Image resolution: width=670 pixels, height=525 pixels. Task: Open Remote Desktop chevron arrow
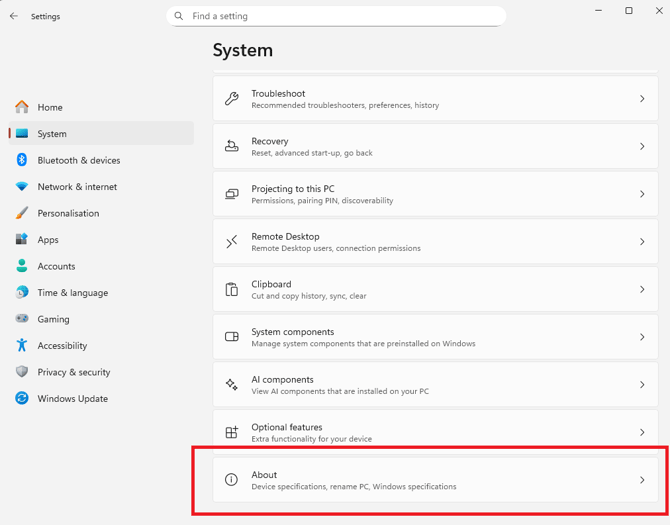[x=642, y=242]
